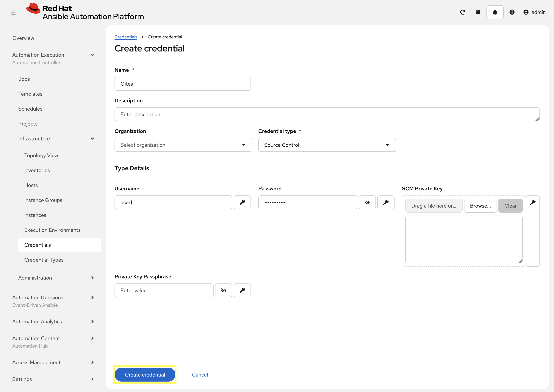Toggle password visibility with the eye icon
The width and height of the screenshot is (554, 392).
coord(367,202)
